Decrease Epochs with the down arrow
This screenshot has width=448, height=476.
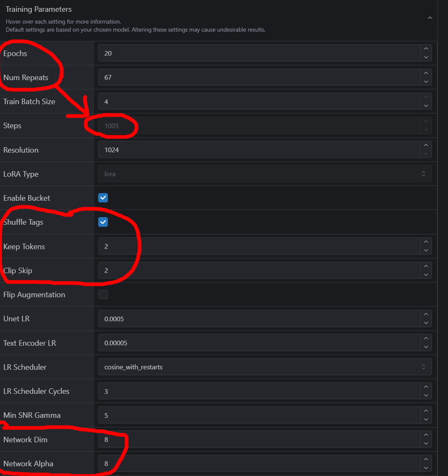pyautogui.click(x=426, y=57)
